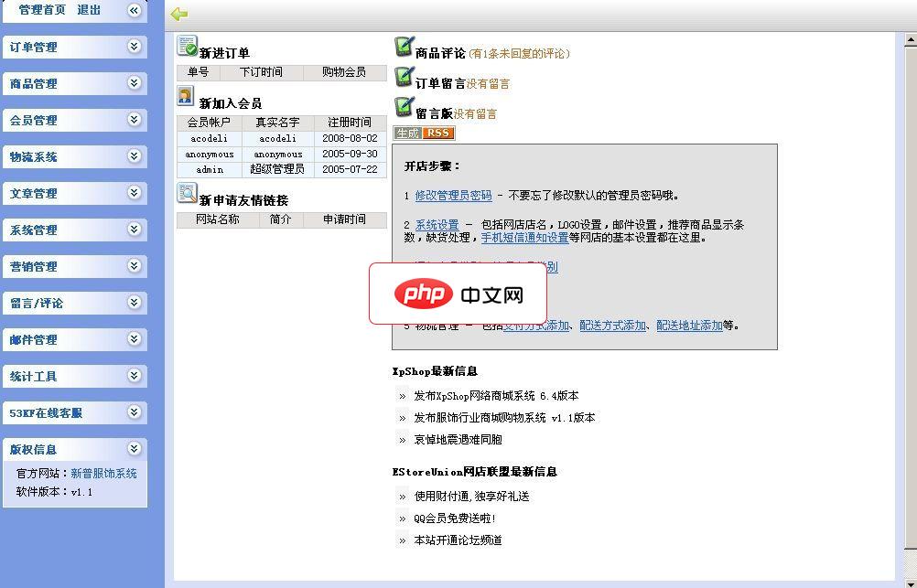Click the 新进订单 (new orders) icon
The image size is (917, 588).
tap(189, 44)
